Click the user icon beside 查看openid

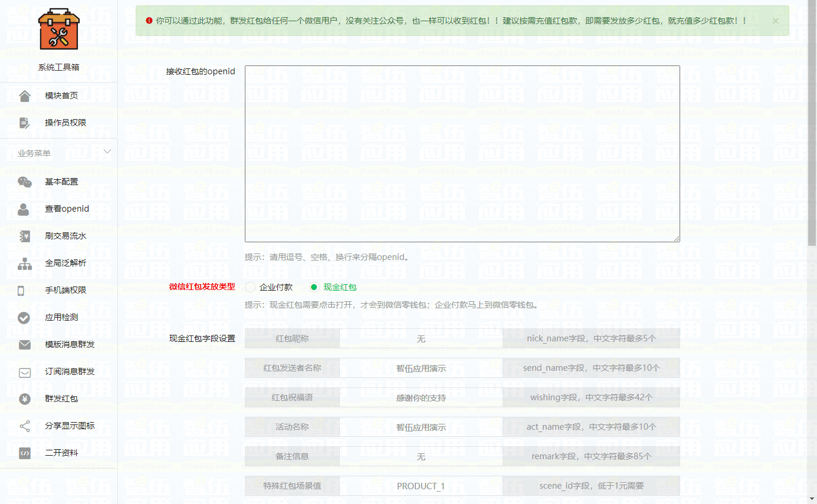(x=24, y=209)
